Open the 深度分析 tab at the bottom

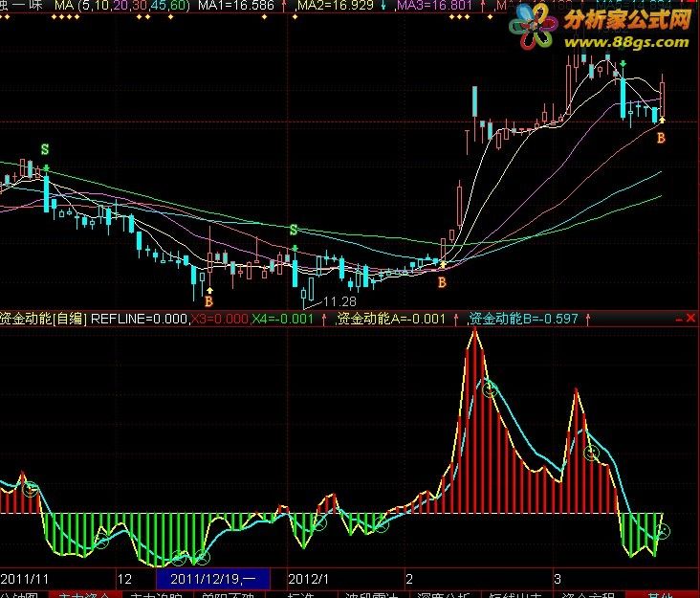click(444, 595)
